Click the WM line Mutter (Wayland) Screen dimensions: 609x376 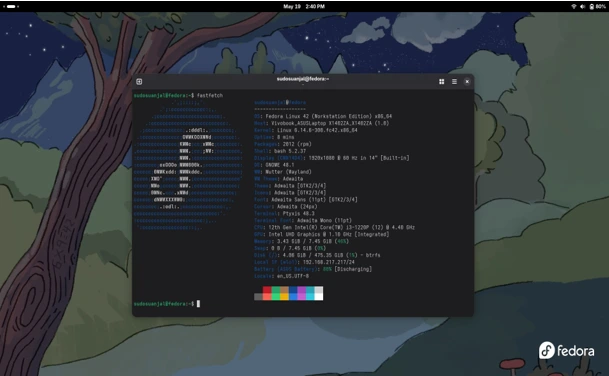click(x=283, y=172)
